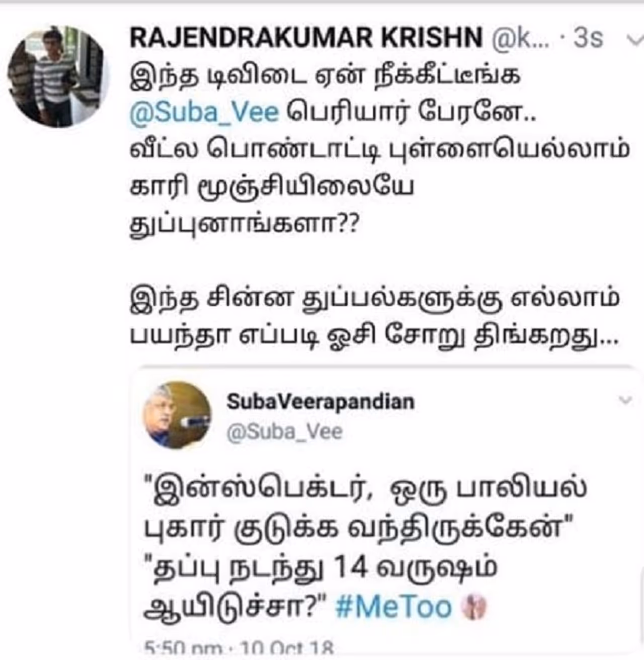This screenshot has height=660, width=644.
Task: Open the #MeToo hashtag
Action: (x=393, y=607)
